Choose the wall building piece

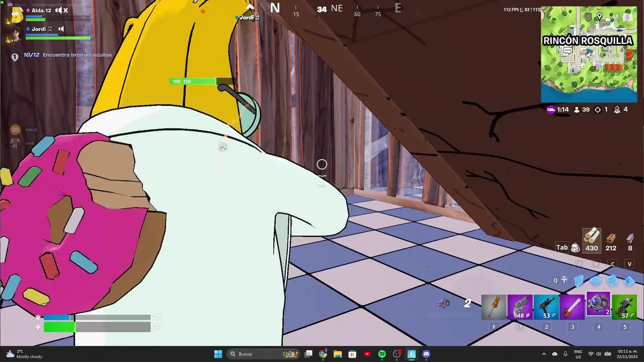(579, 281)
